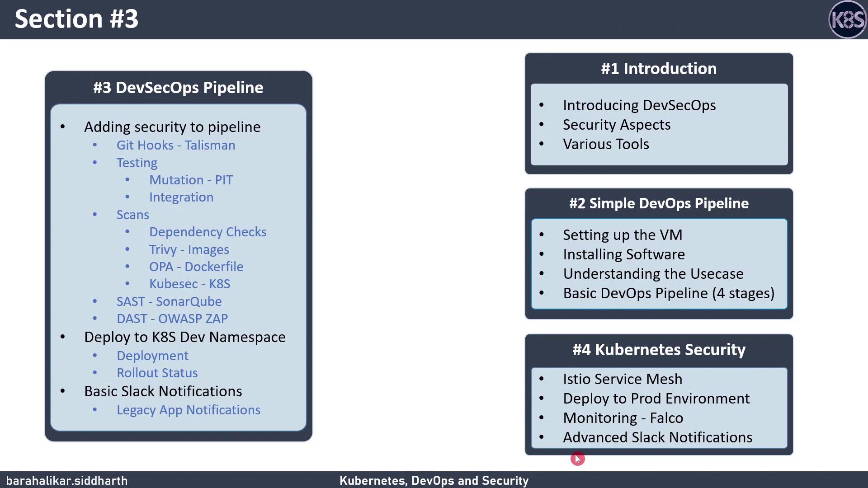Click the "Dependency Checks" entry
Image resolution: width=868 pixels, height=488 pixels.
[x=208, y=232]
